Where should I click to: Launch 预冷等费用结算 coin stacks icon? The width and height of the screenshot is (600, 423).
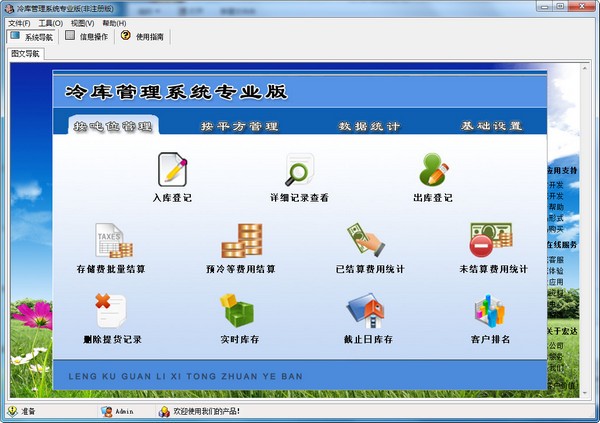tap(242, 240)
